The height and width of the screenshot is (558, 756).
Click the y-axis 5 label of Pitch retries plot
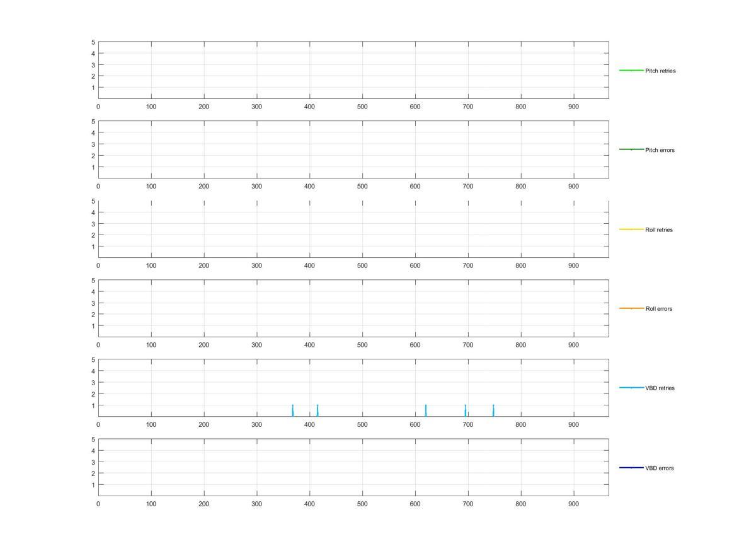(x=93, y=42)
